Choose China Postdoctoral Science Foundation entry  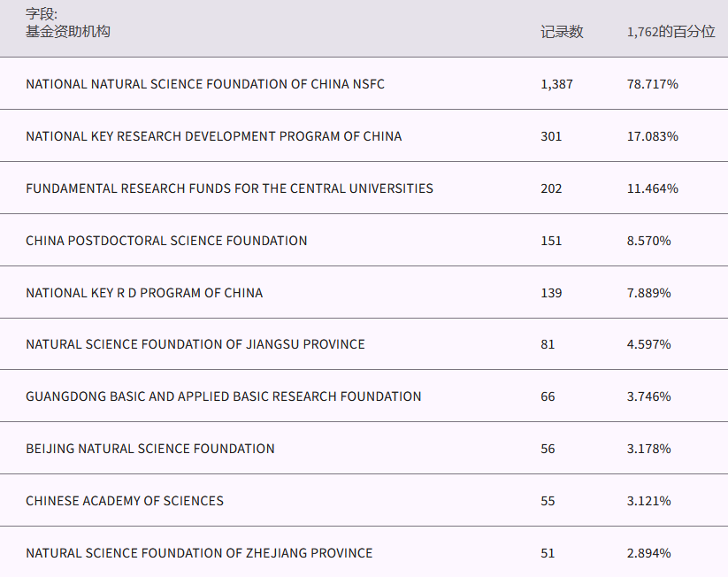point(166,241)
